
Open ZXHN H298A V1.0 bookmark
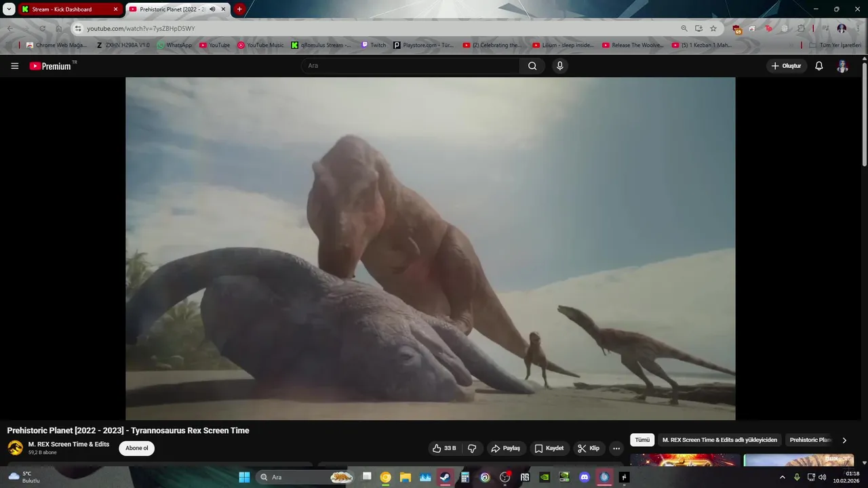click(123, 45)
